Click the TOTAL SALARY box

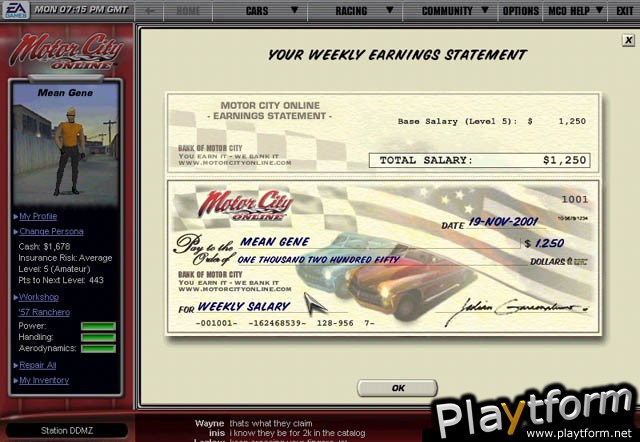(x=480, y=160)
